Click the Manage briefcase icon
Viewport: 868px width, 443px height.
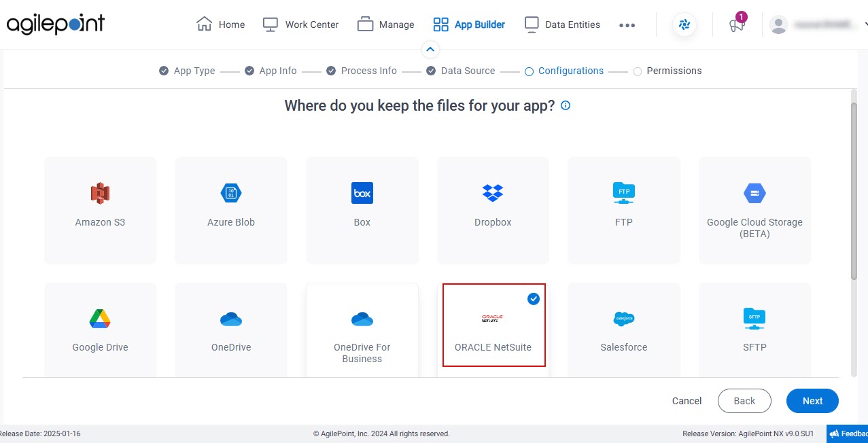tap(365, 24)
